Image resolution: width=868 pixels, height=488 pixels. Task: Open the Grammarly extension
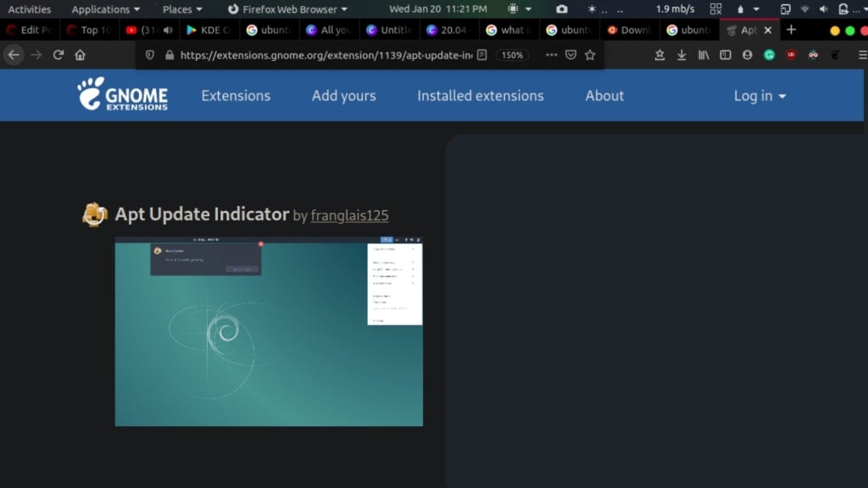click(x=769, y=55)
